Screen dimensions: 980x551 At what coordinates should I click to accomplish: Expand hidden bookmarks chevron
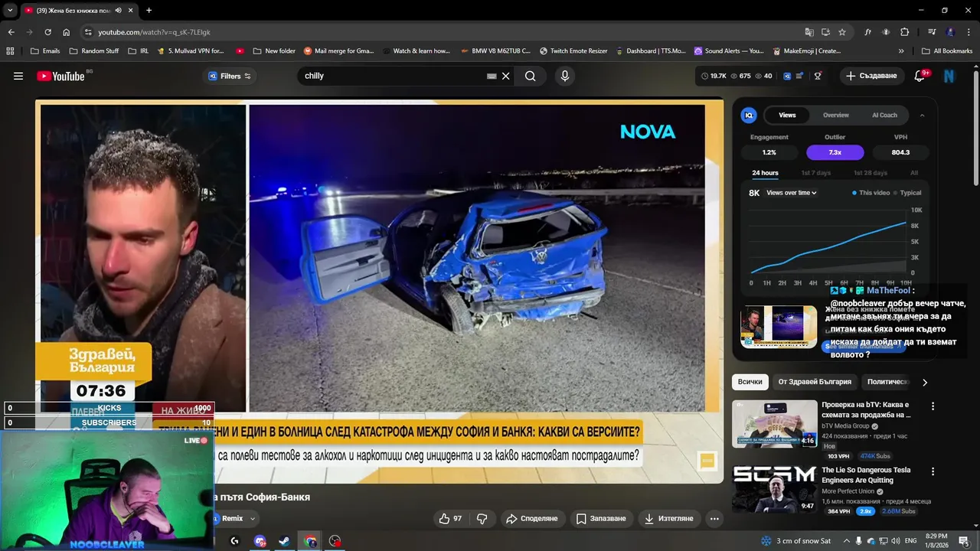(x=901, y=51)
